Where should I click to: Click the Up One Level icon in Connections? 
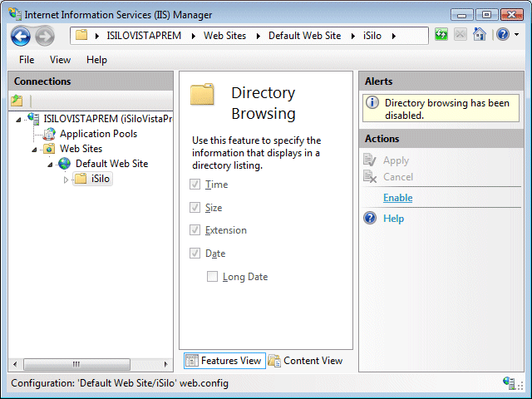point(17,101)
